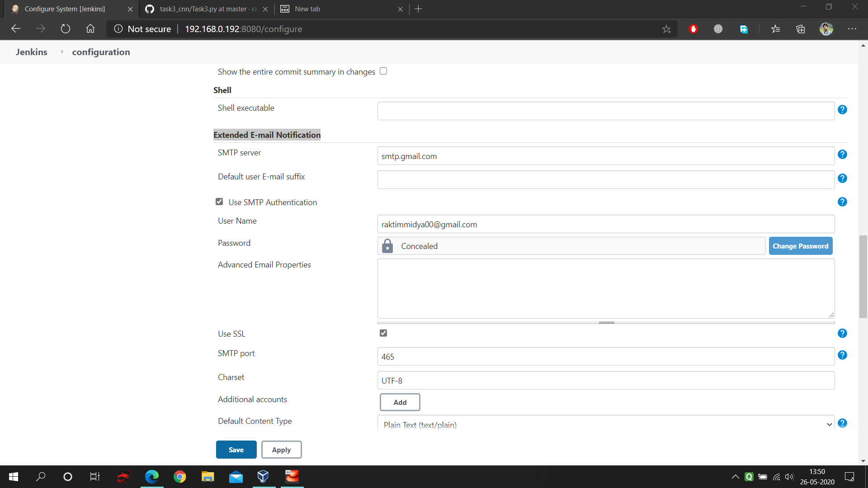The width and height of the screenshot is (868, 488).
Task: Uncheck the Use SSL checkbox
Action: pyautogui.click(x=383, y=333)
